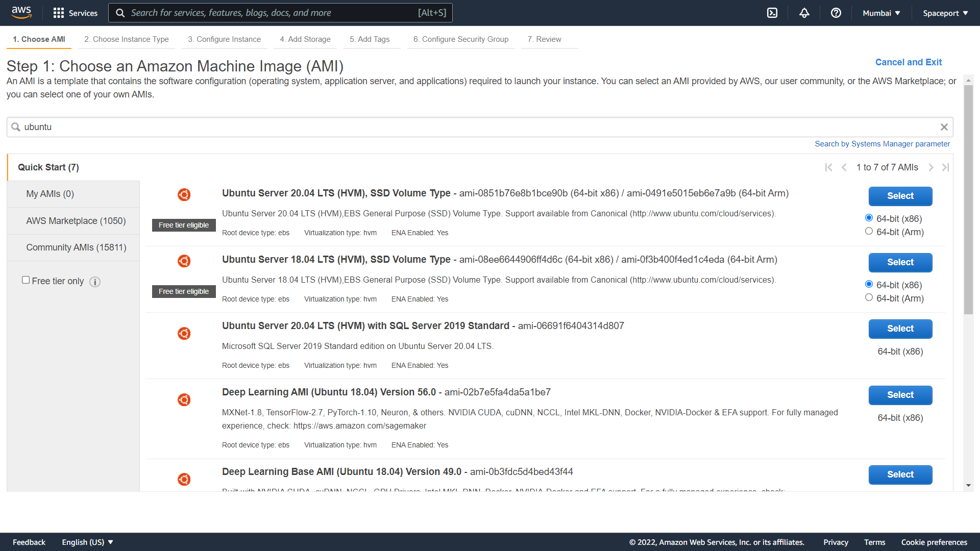Go to first page of AMIs

[828, 167]
